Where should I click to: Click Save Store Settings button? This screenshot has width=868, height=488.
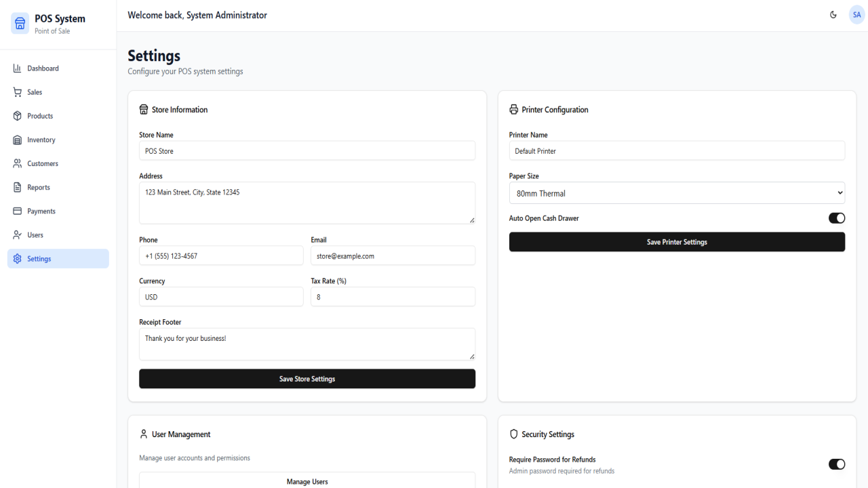(307, 379)
